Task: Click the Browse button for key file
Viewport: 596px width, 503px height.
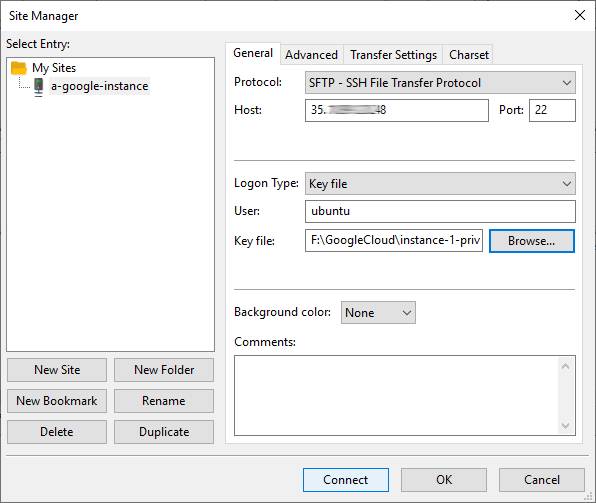Action: (x=531, y=241)
